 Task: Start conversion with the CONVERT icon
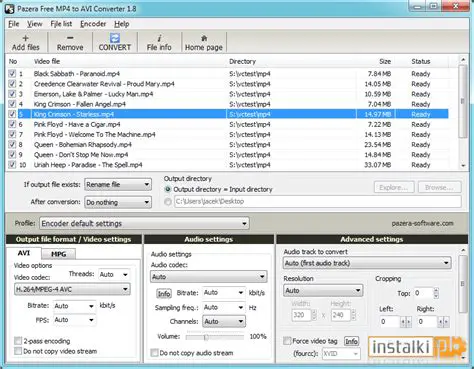pos(115,42)
